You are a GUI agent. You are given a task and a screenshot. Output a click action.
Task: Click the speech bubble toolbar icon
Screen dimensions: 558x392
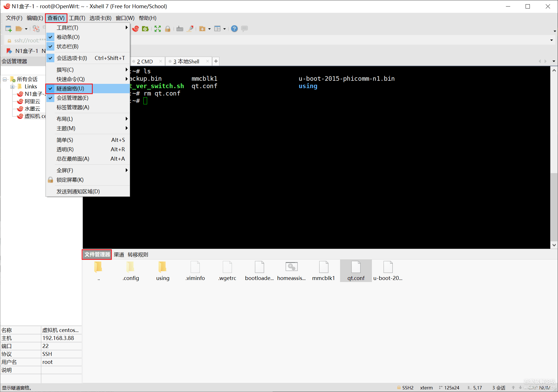point(244,29)
